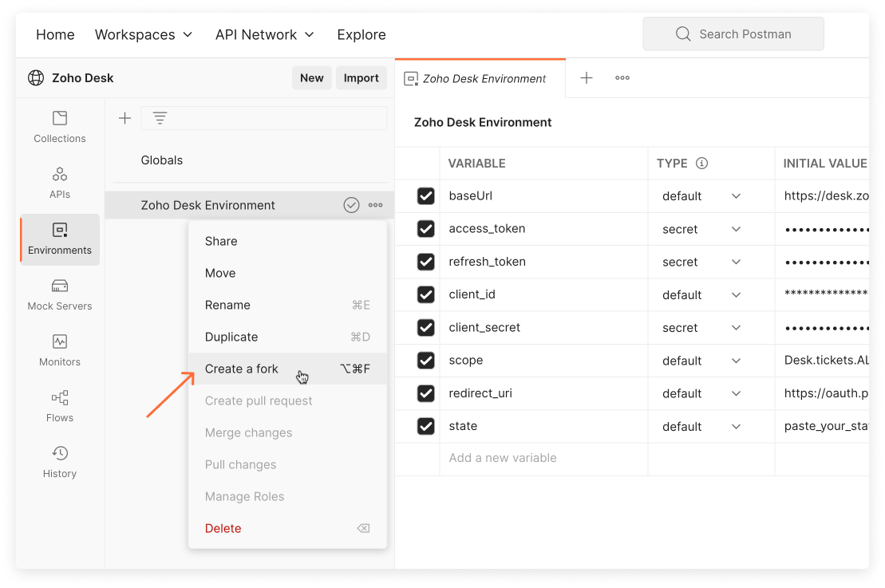The image size is (885, 588).
Task: Click environment icon on Zoho Desk tab
Action: pos(411,78)
